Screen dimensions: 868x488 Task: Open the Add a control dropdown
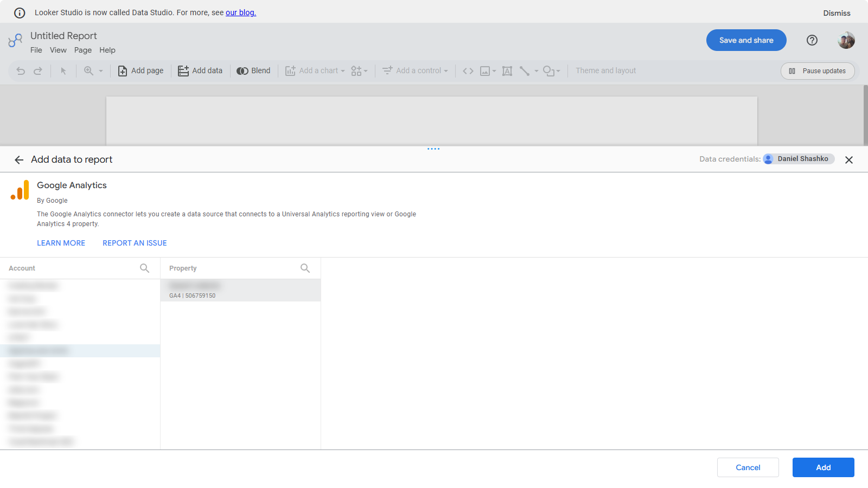point(416,70)
